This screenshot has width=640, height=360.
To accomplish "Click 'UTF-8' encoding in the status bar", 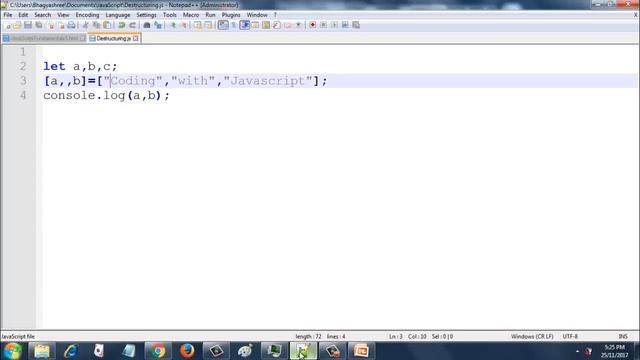I will (570, 337).
